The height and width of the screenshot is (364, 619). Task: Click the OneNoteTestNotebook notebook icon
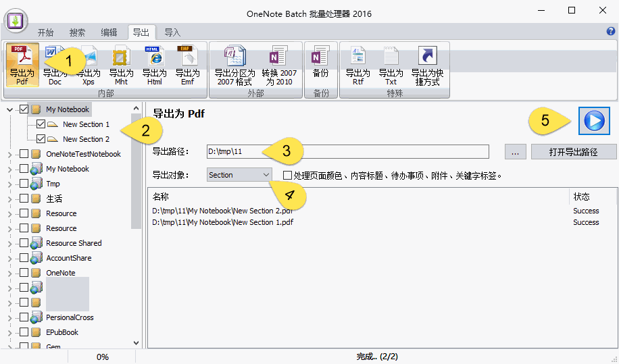coord(36,154)
